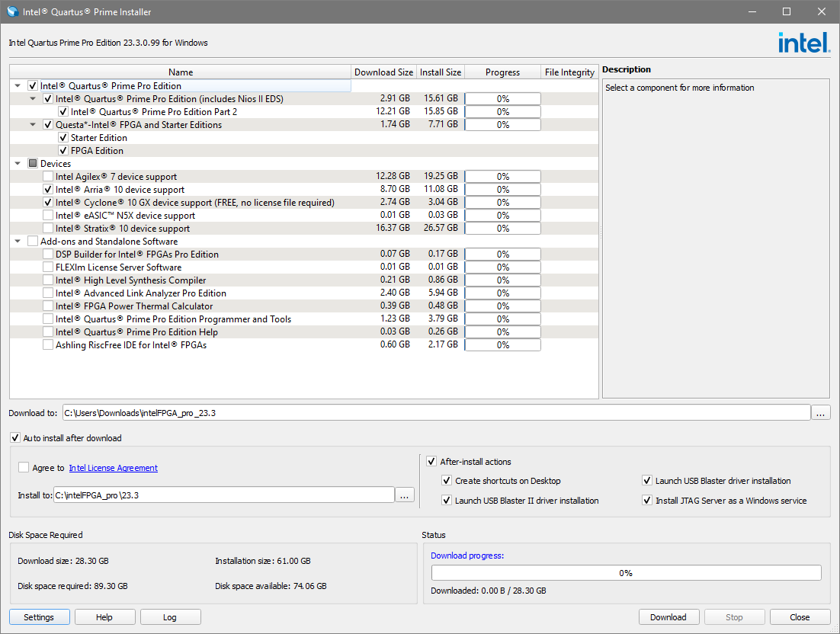Image resolution: width=840 pixels, height=634 pixels.
Task: Browse for download folder location
Action: [820, 413]
